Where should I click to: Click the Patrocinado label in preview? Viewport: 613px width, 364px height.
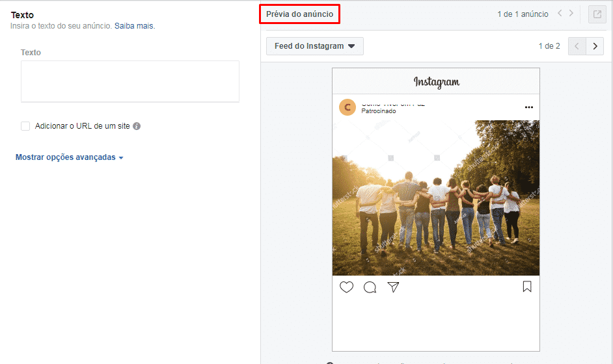click(x=379, y=111)
